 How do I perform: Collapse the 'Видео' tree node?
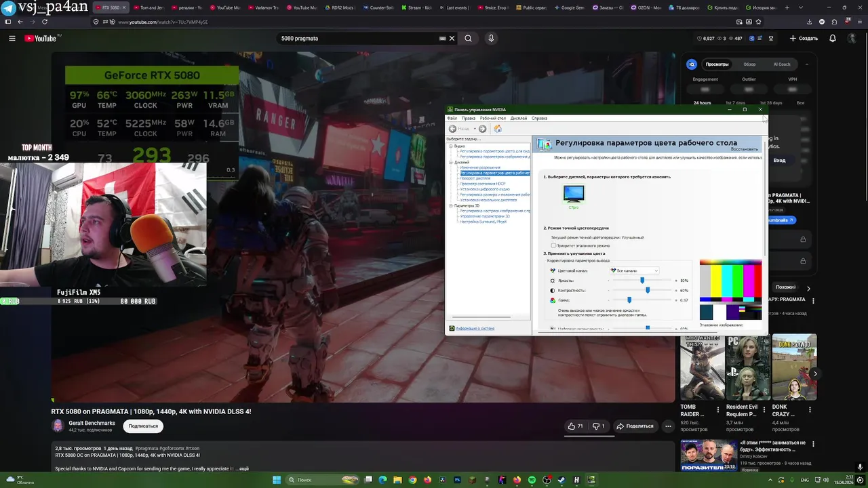(x=450, y=146)
